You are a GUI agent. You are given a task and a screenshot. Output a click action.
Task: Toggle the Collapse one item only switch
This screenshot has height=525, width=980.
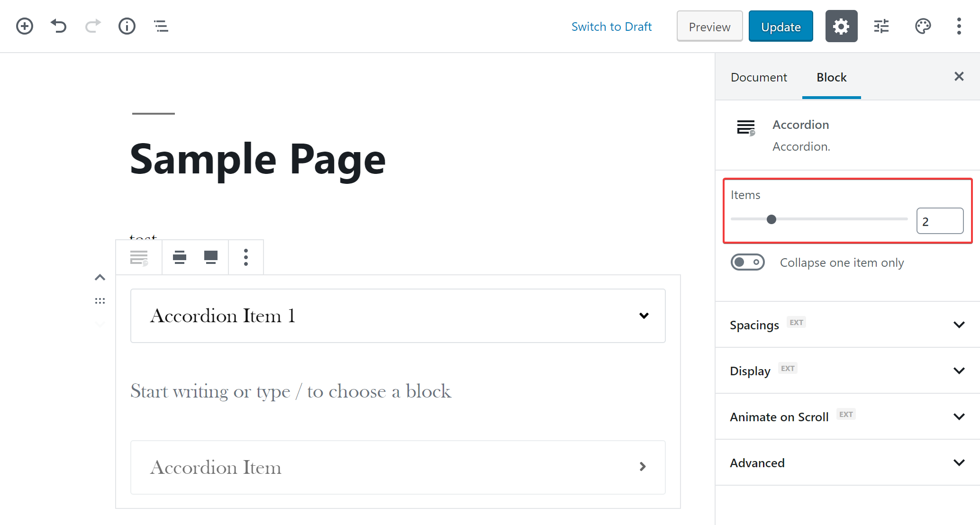747,262
